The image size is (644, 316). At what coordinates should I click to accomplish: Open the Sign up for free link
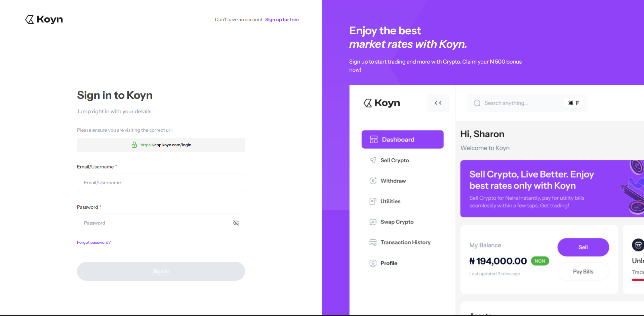282,19
